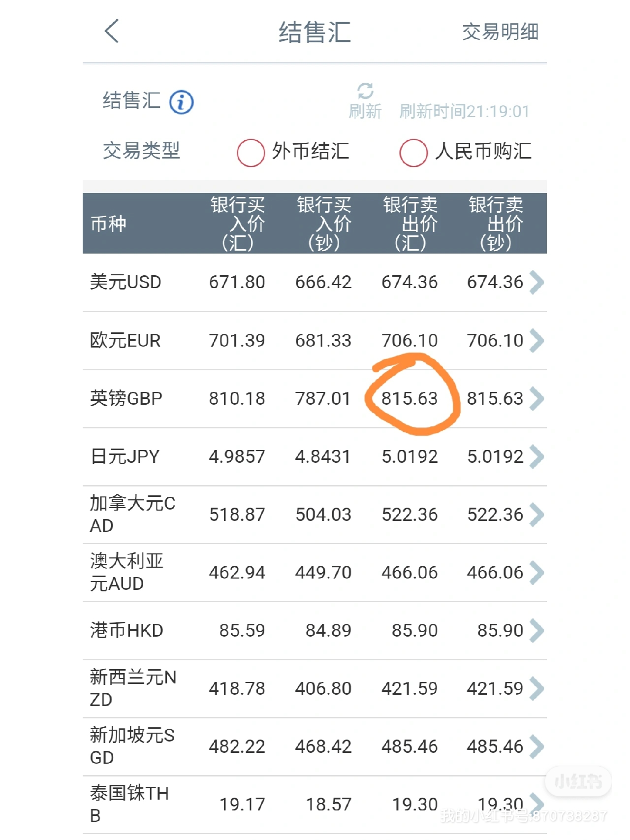This screenshot has width=630, height=840.
Task: Open the 新加坡元SGD row arrow
Action: pyautogui.click(x=536, y=746)
